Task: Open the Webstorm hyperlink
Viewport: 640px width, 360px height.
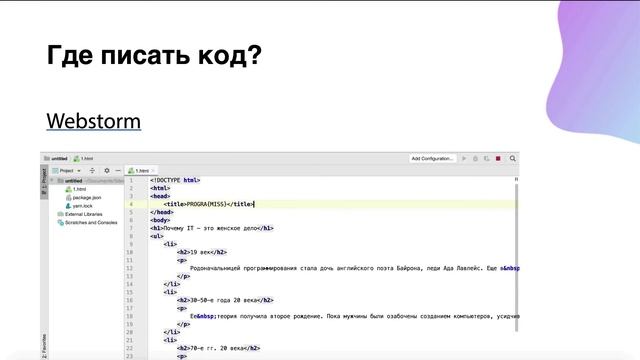Action: click(93, 121)
